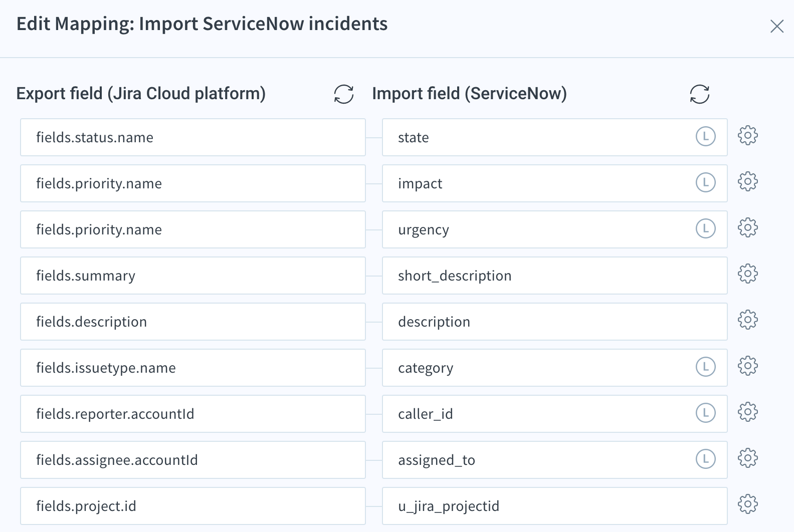Select the fields.summary export field
The width and height of the screenshot is (794, 532).
pyautogui.click(x=193, y=276)
